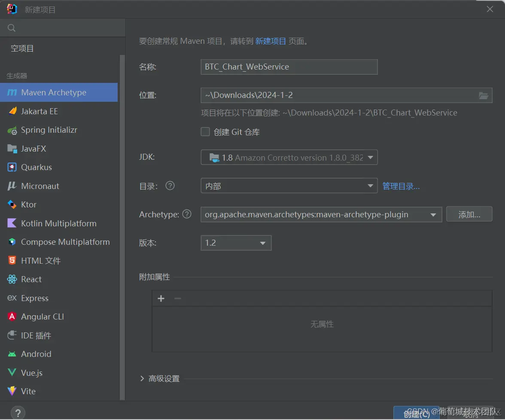505x420 pixels.
Task: Click the 位置 location path field
Action: tap(347, 95)
